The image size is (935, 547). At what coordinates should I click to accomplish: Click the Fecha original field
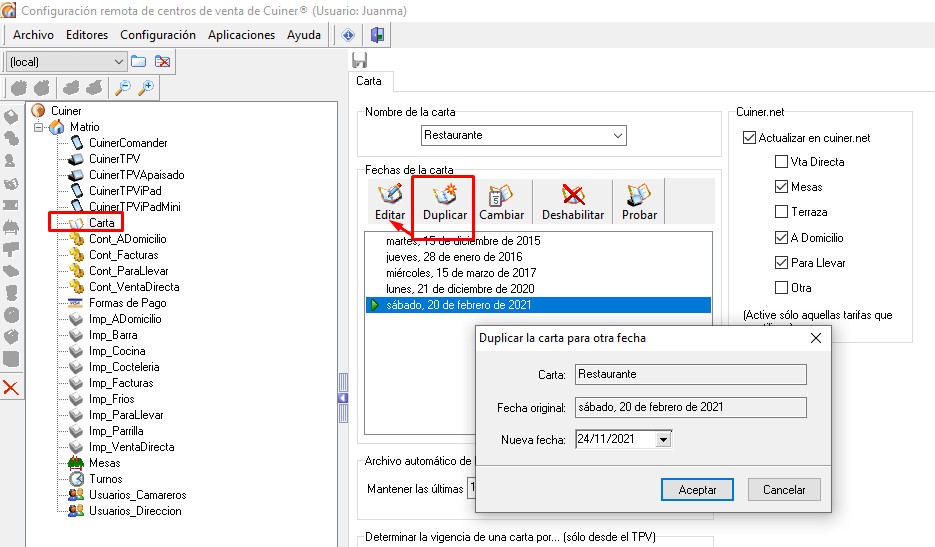(x=691, y=407)
